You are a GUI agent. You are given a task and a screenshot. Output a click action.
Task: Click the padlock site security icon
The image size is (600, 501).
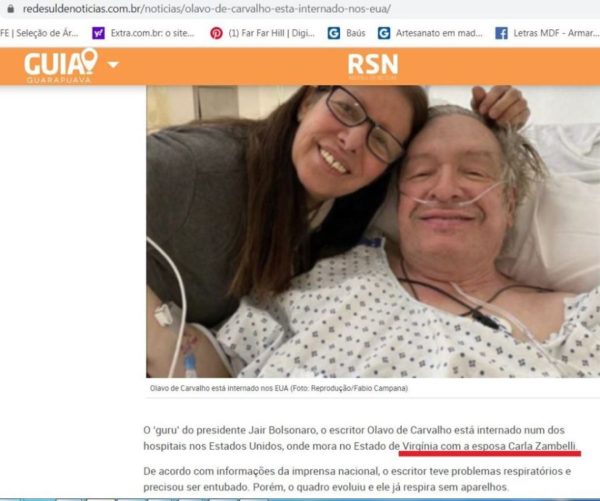coord(11,9)
